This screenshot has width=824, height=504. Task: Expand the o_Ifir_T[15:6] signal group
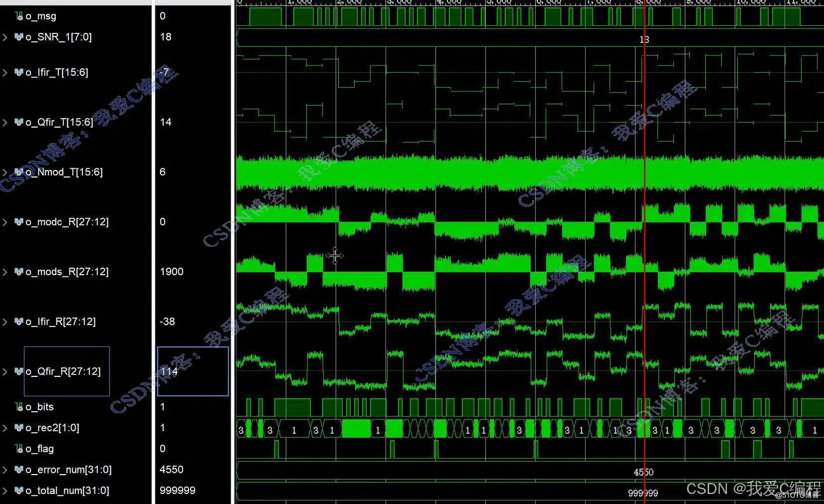coord(5,72)
